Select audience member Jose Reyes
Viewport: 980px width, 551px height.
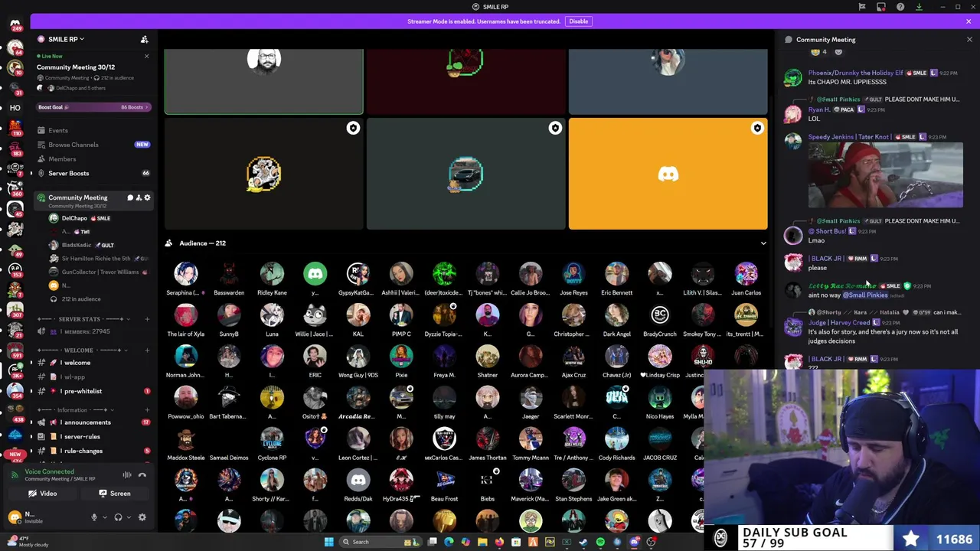(573, 279)
